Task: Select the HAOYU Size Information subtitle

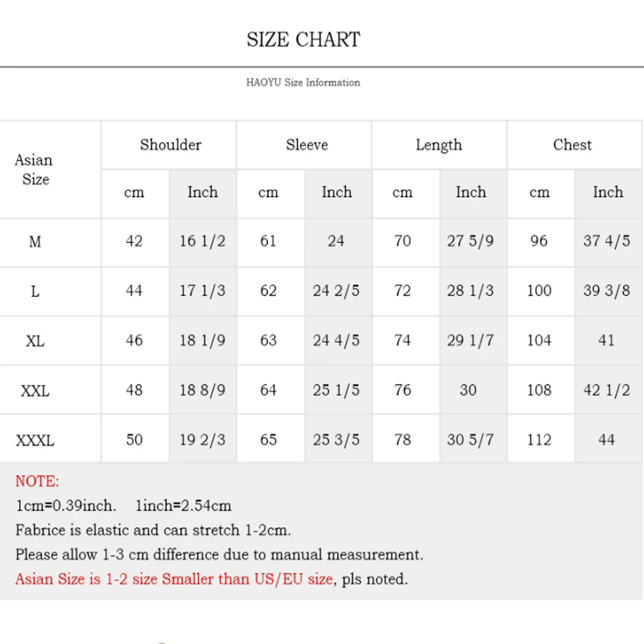Action: pos(303,83)
